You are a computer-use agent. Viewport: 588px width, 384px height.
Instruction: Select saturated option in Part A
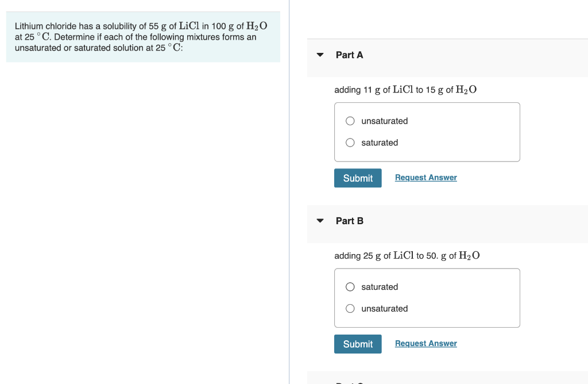350,142
